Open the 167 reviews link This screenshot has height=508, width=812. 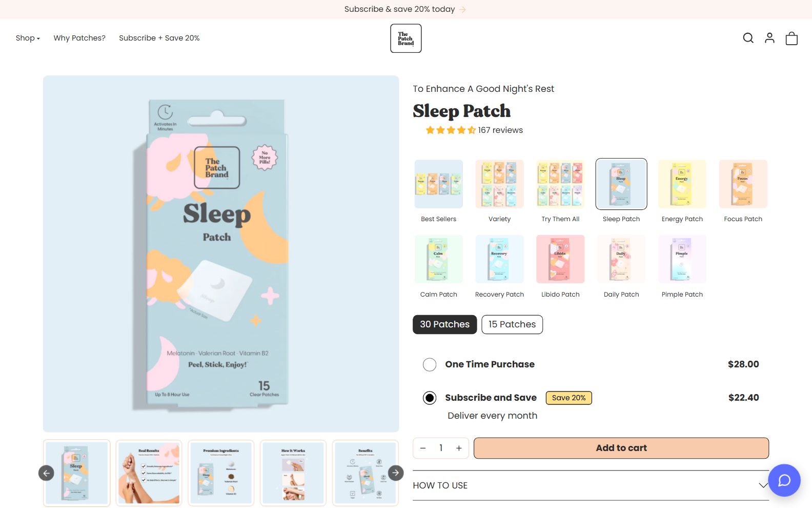click(x=500, y=130)
